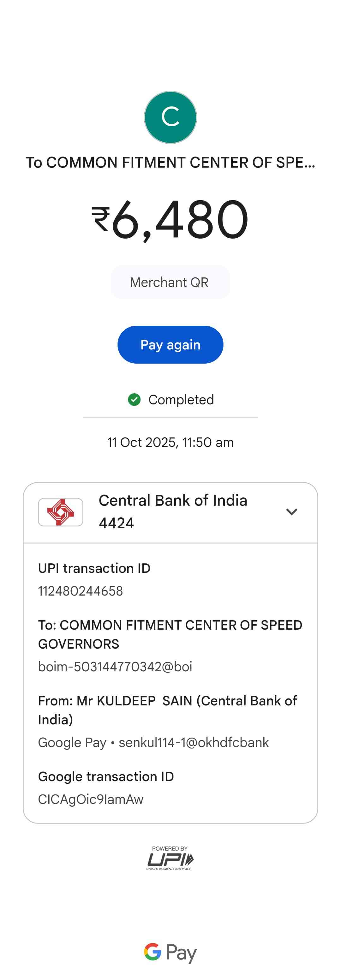Select the Central Bank of India 4424 account
Image resolution: width=341 pixels, height=980 pixels.
point(173,512)
